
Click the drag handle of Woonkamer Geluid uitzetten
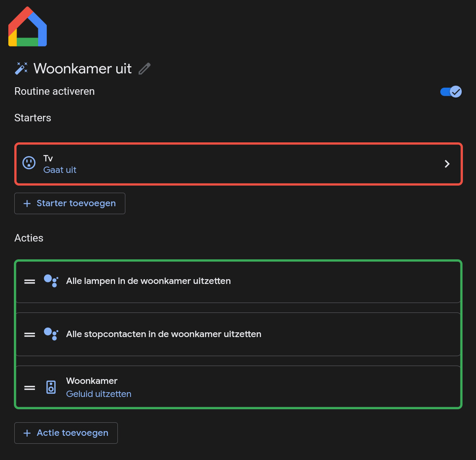point(29,387)
